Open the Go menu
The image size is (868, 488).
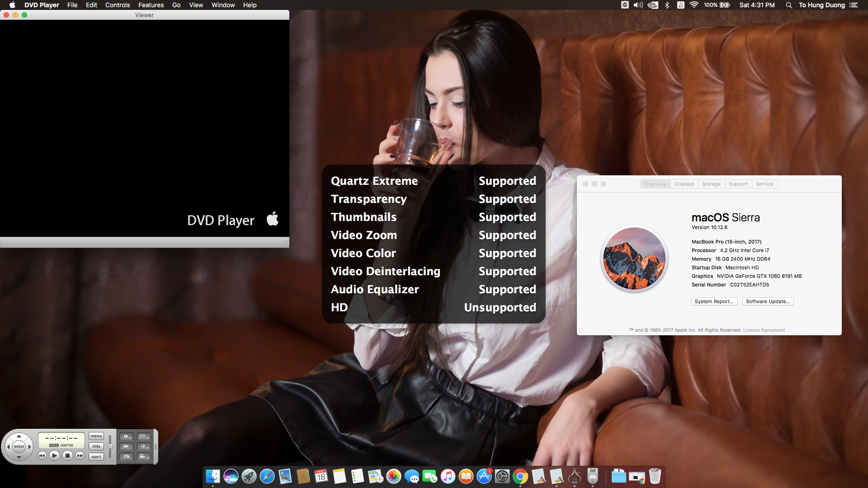(176, 5)
